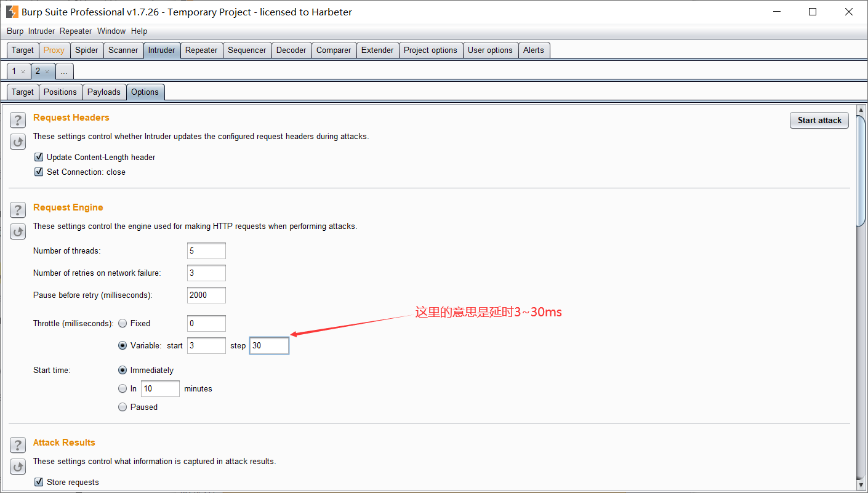Switch to the Extender tab
The width and height of the screenshot is (868, 493).
[377, 50]
